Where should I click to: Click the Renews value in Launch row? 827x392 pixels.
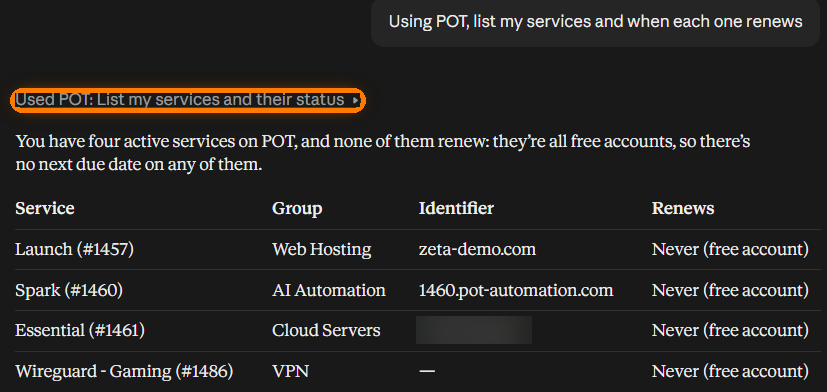(730, 249)
